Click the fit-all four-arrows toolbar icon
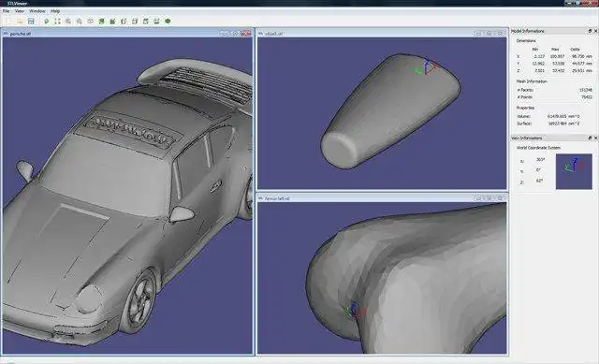The image size is (599, 364). coord(57,22)
